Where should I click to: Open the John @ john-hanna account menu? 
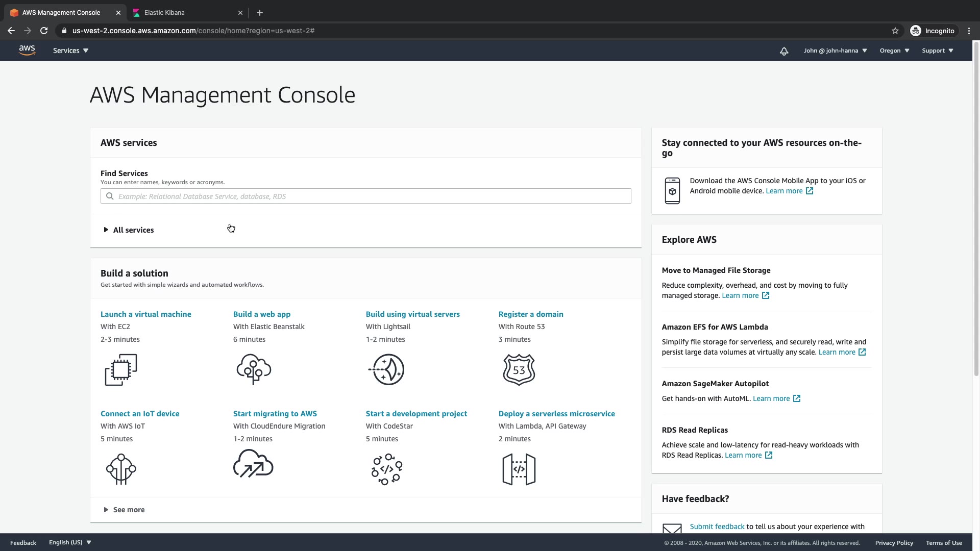coord(835,51)
